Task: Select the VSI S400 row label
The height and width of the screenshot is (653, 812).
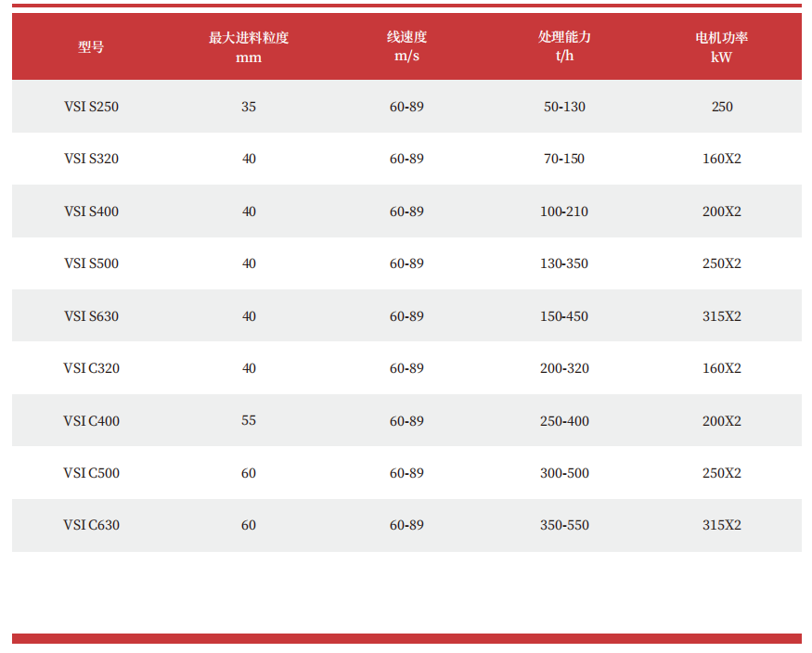Action: click(91, 211)
